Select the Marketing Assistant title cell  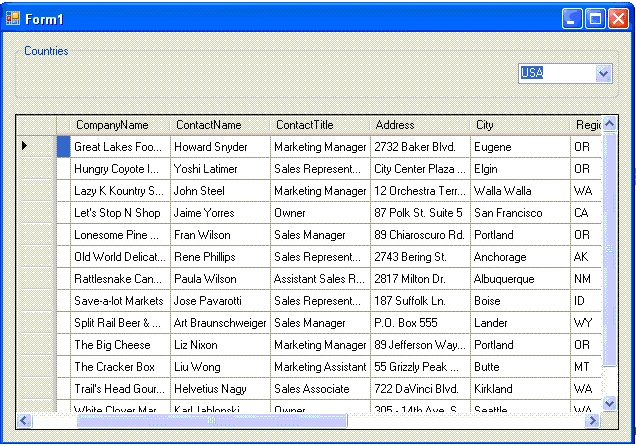[x=320, y=367]
